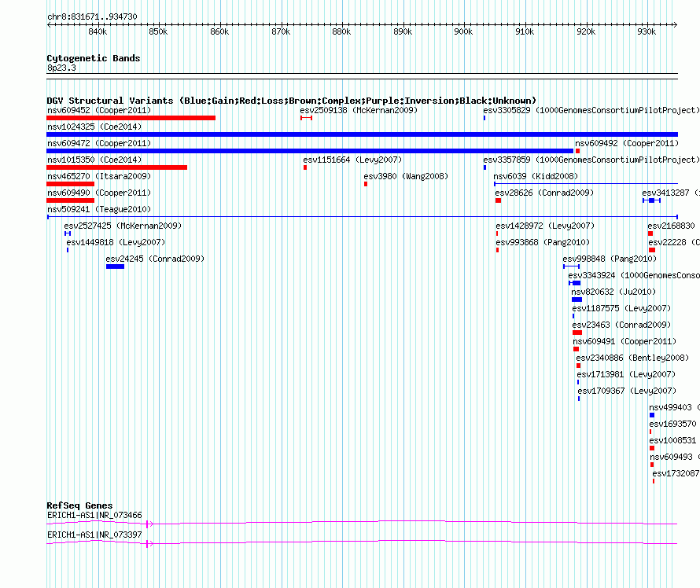
Task: Open esv3343924 variant label
Action: tap(634, 275)
